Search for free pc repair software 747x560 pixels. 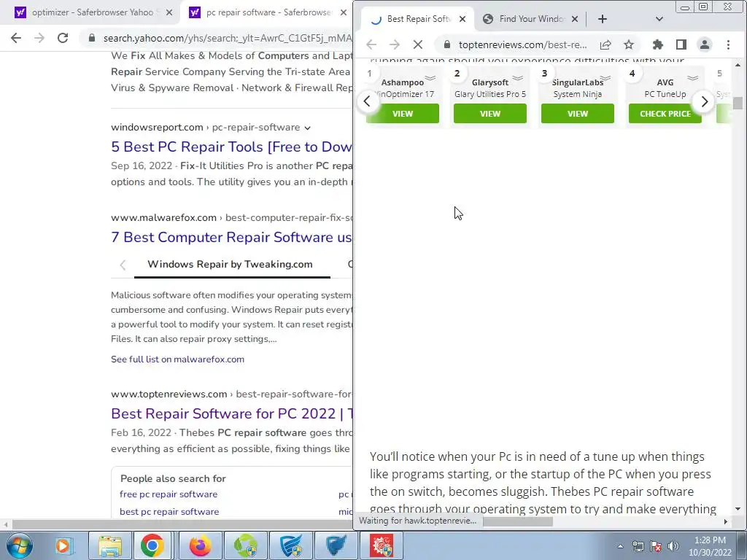click(169, 494)
